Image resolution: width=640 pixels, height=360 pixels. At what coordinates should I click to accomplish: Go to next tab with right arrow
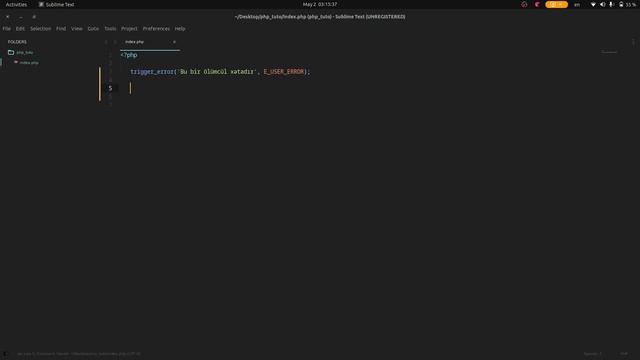pos(115,42)
